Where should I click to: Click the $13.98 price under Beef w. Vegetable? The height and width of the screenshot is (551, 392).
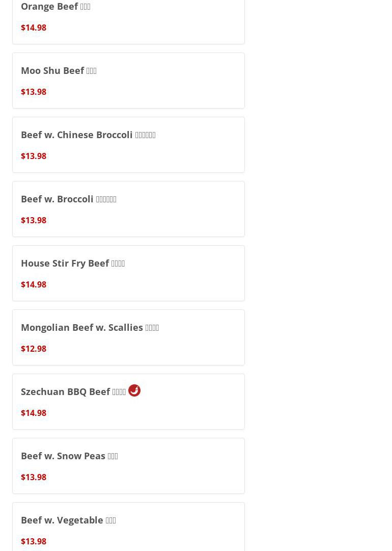click(x=34, y=541)
